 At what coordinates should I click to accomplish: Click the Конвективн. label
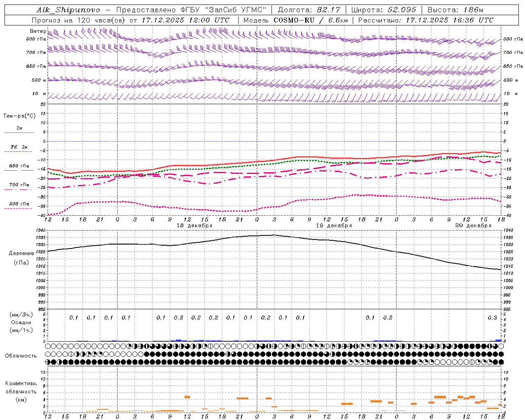[21, 383]
